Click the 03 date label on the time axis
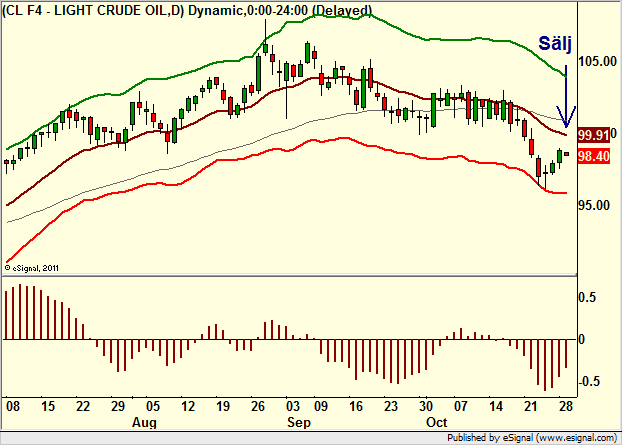 [x=293, y=407]
